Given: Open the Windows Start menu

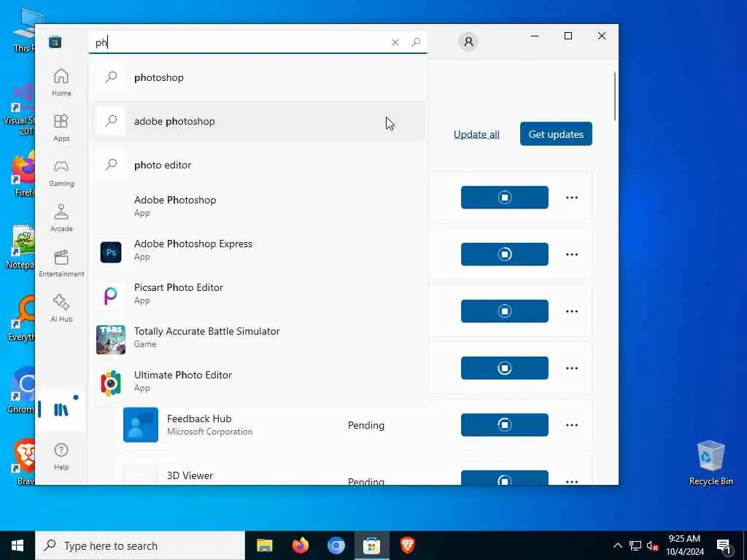Looking at the screenshot, I should 18,545.
